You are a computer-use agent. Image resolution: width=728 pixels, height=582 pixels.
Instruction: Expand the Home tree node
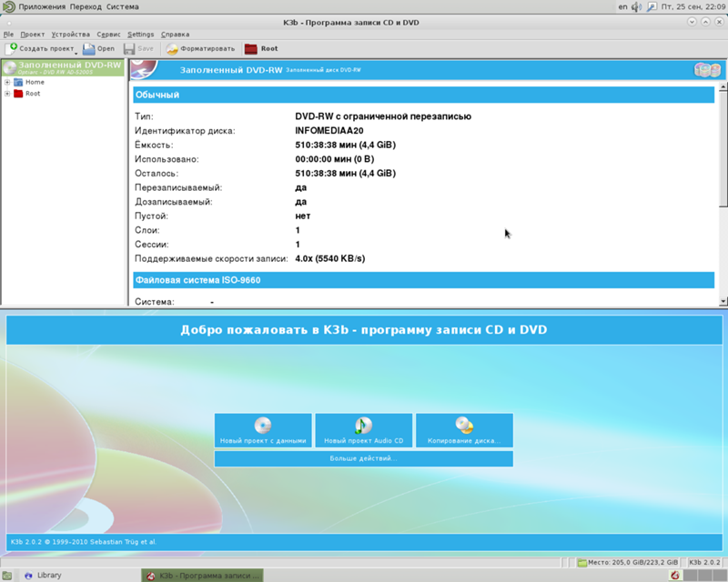point(7,82)
